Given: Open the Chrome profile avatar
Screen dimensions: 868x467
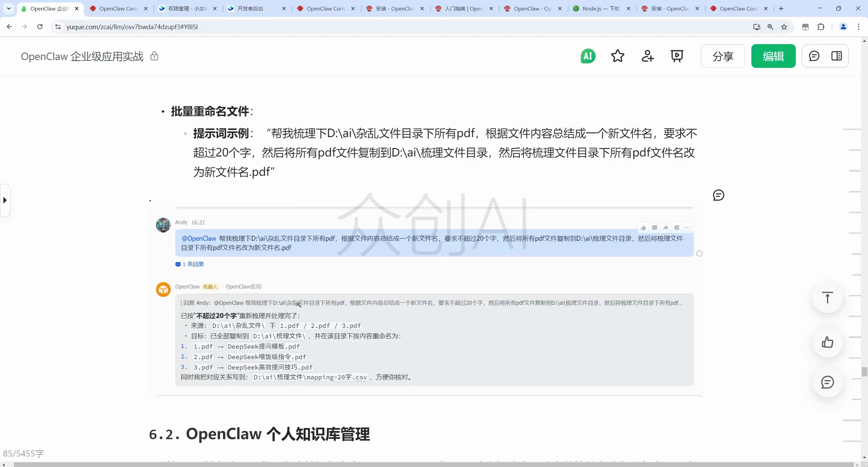Looking at the screenshot, I should [843, 27].
